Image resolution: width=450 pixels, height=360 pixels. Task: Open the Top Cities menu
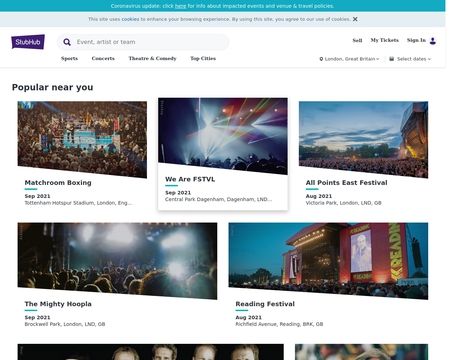[x=203, y=58]
